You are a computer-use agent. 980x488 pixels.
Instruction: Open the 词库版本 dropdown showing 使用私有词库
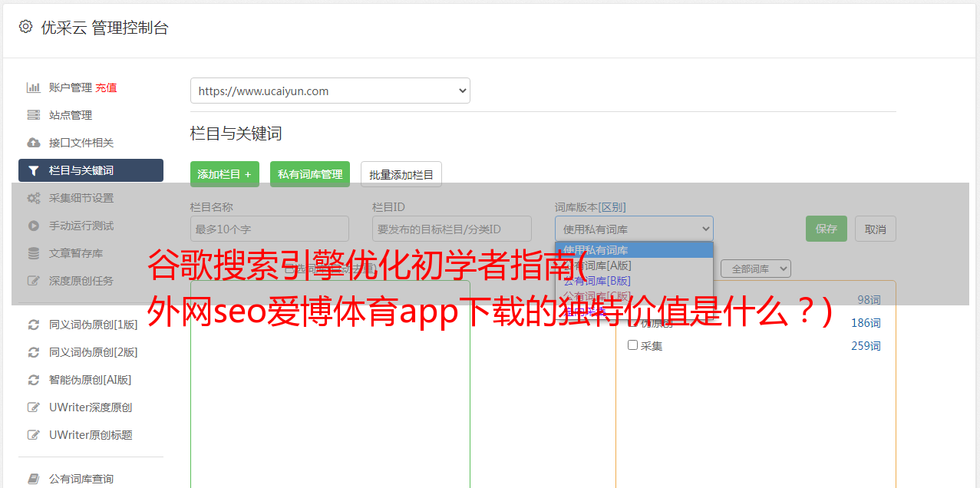coord(634,229)
